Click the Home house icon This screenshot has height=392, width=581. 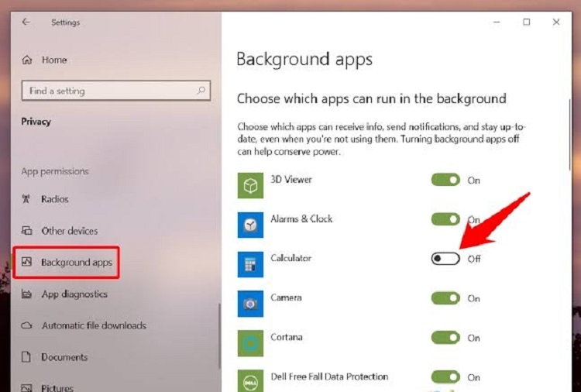(x=26, y=60)
